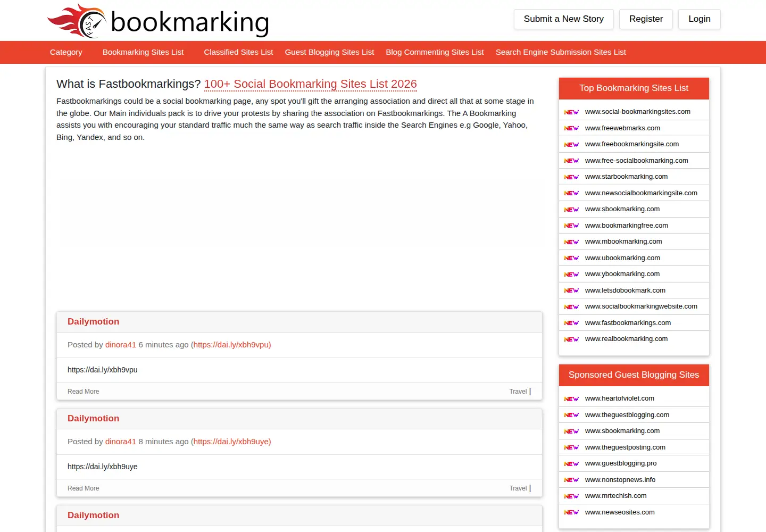Open Dailymotion post titled with xbh9vpu link
Screen dimensions: 766x532
coord(93,321)
